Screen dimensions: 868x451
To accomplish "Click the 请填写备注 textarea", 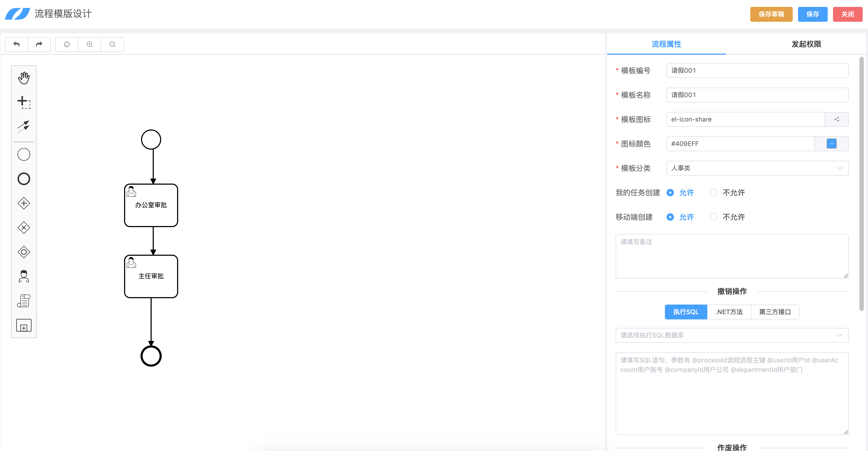I will 732,256.
